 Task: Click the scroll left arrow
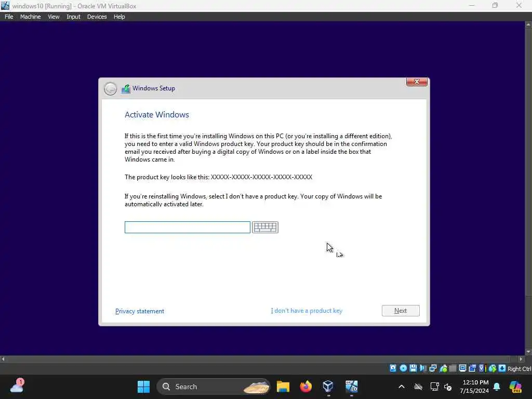coord(3,359)
